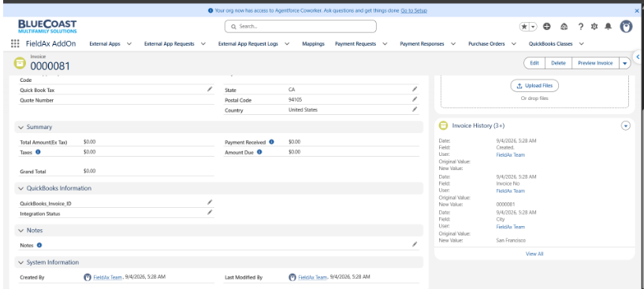
Task: Open the Mappings tab
Action: click(313, 44)
